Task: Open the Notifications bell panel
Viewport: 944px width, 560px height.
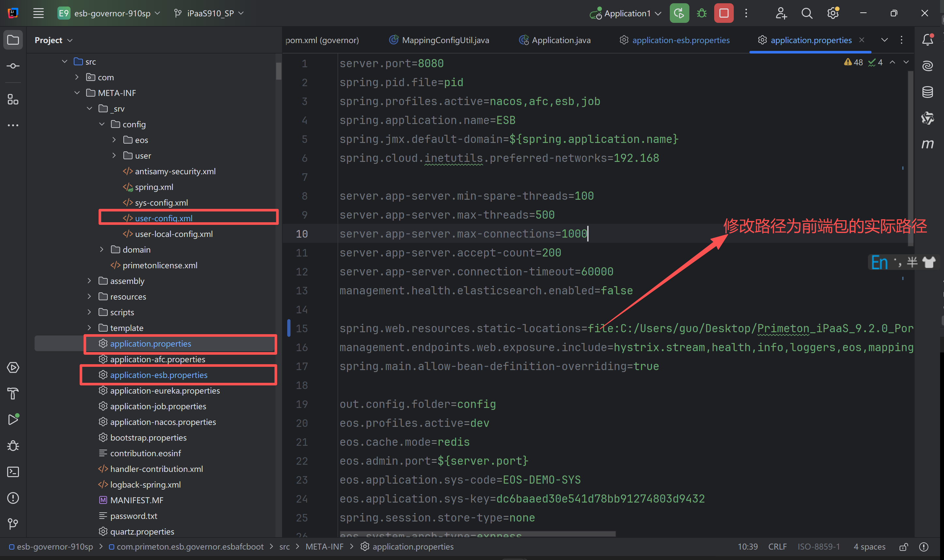Action: click(x=927, y=40)
